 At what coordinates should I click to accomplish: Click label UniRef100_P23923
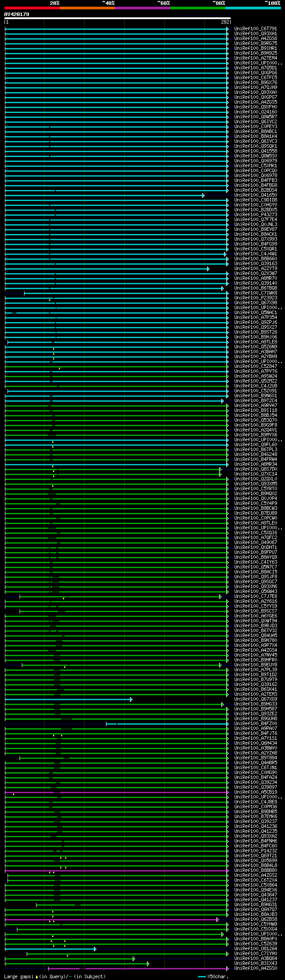[x=256, y=298]
